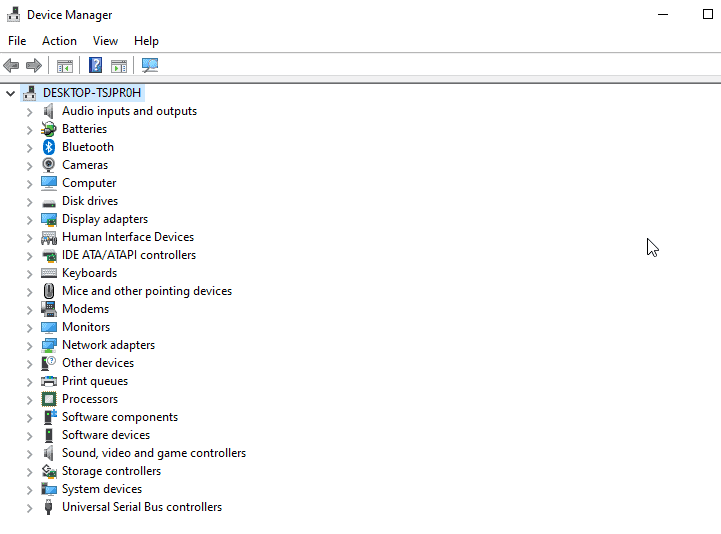Click the Show/Hide console tree icon
Screen dimensions: 721x534
[x=65, y=66]
